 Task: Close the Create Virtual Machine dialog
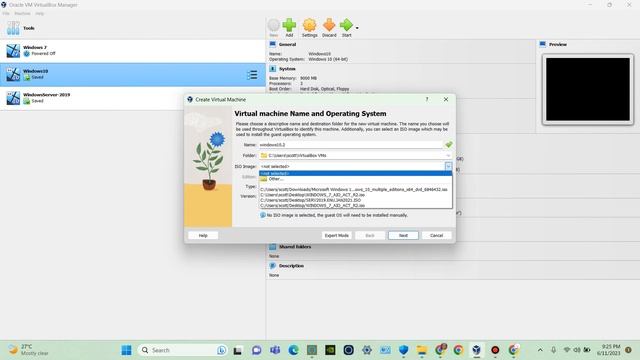tap(446, 99)
